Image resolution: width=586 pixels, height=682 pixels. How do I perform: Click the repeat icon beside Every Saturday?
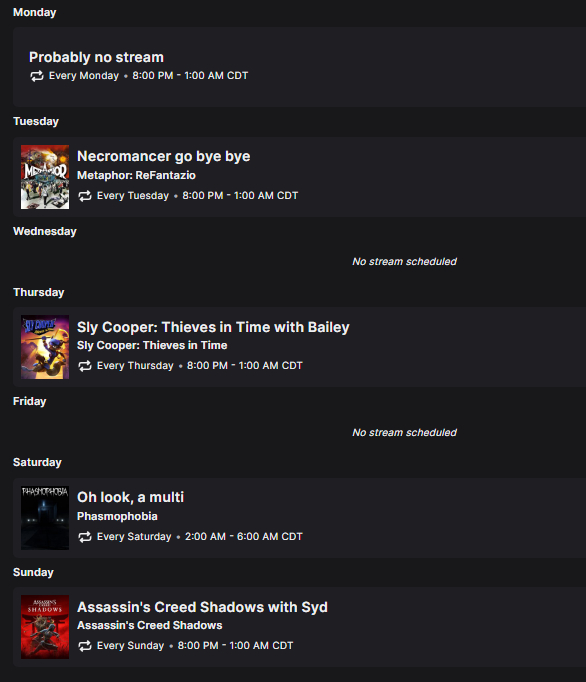point(85,537)
